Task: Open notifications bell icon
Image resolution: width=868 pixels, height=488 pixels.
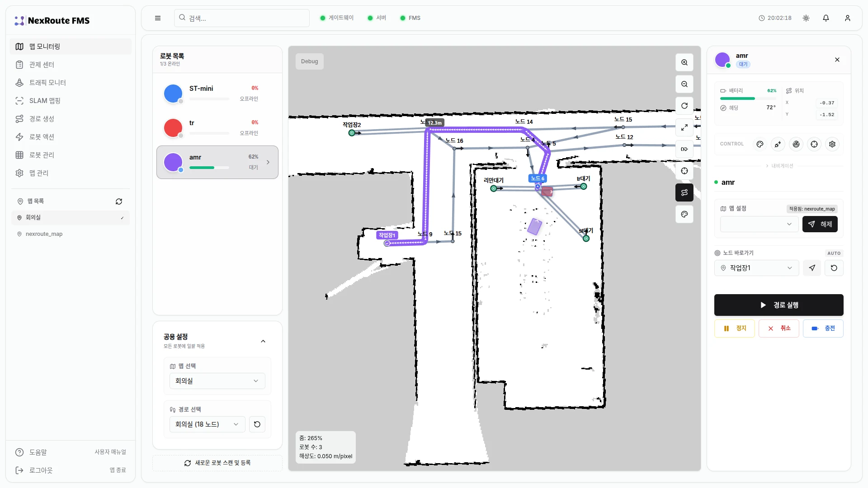Action: (x=826, y=18)
